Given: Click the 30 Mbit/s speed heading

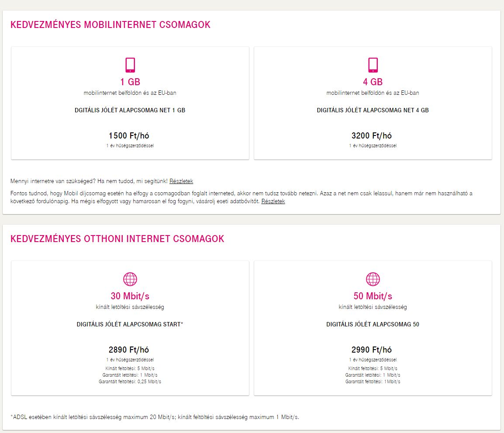Looking at the screenshot, I should click(130, 296).
